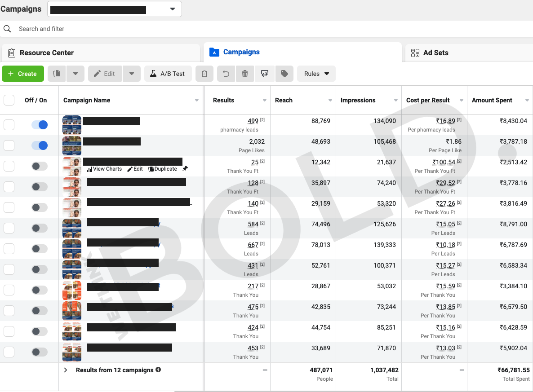Pin the campaign using the pushpin icon
Viewport: 533px width, 392px height.
[x=185, y=169]
